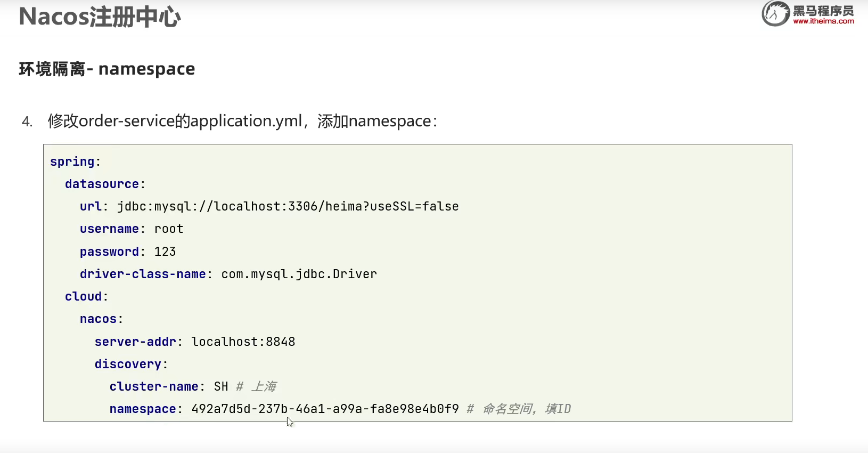Image resolution: width=868 pixels, height=453 pixels.
Task: Click the 'namespace' key in code
Action: pos(143,409)
